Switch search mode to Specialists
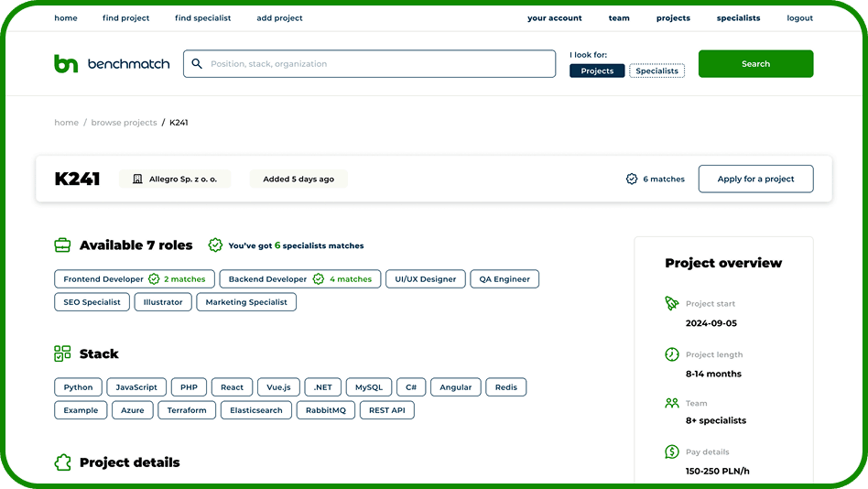 coord(656,71)
